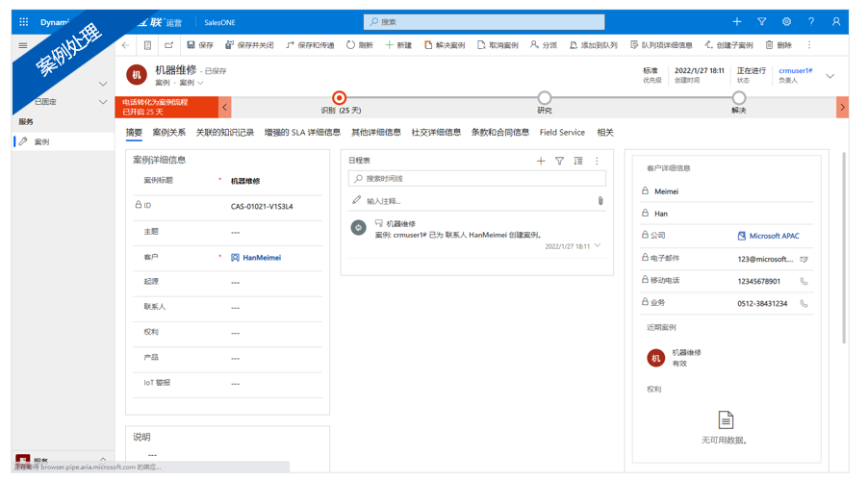The image size is (868, 481).
Task: Click the send email icon beside 123@microsoft
Action: click(804, 259)
